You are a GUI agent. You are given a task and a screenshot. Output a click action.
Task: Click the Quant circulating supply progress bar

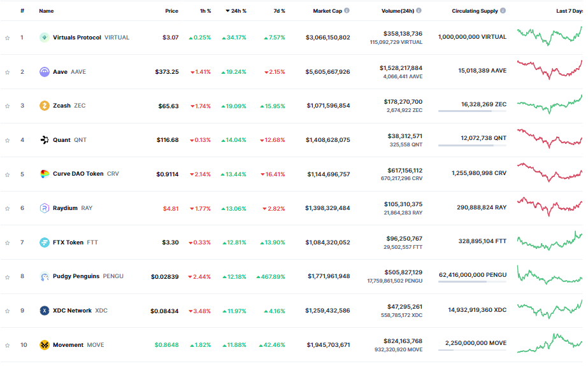coord(472,145)
